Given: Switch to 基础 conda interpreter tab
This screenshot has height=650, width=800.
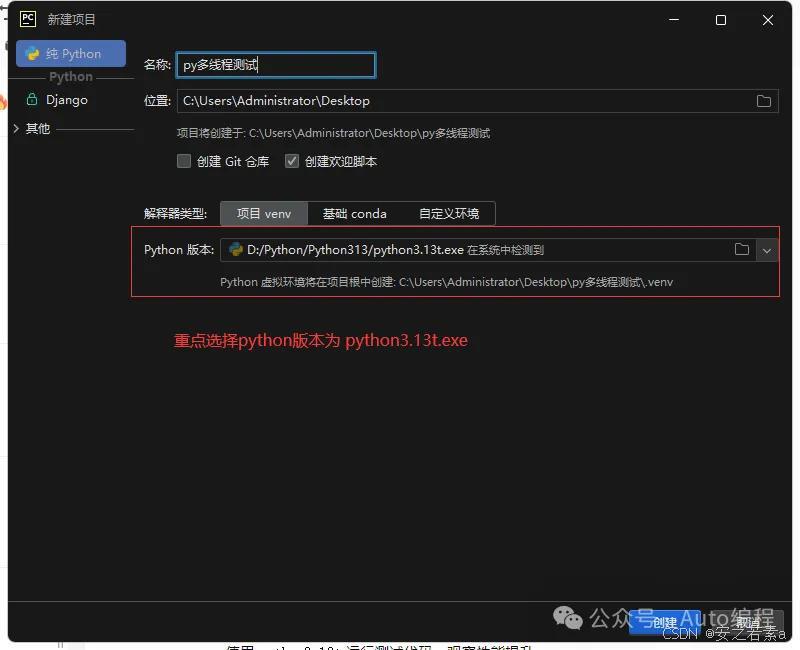Looking at the screenshot, I should [x=355, y=214].
